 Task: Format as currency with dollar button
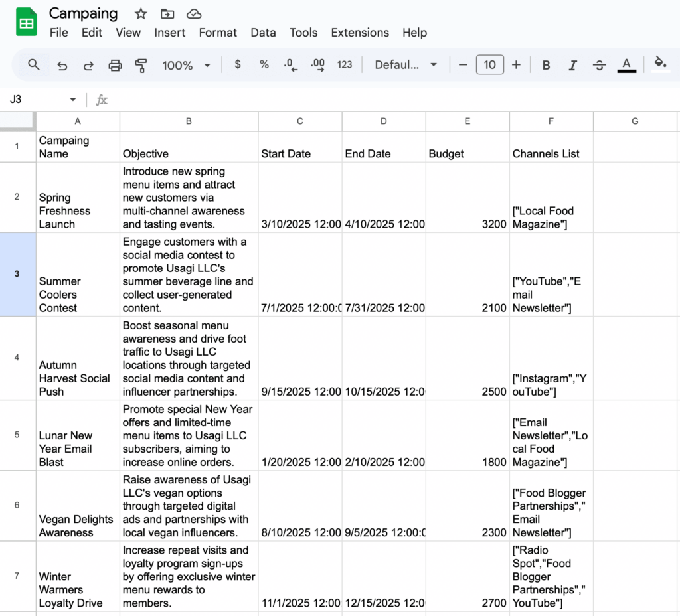238,65
